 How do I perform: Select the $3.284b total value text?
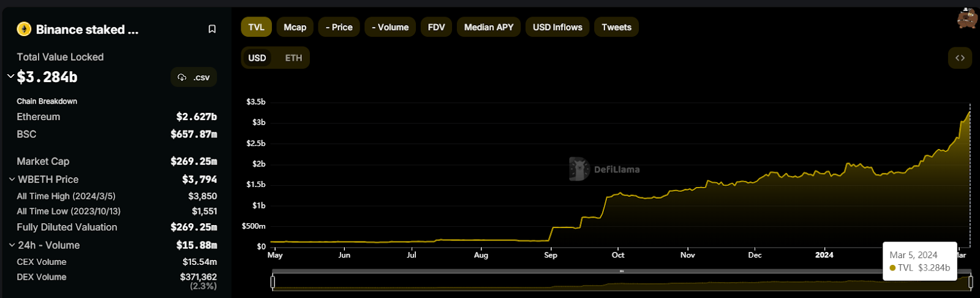click(47, 77)
